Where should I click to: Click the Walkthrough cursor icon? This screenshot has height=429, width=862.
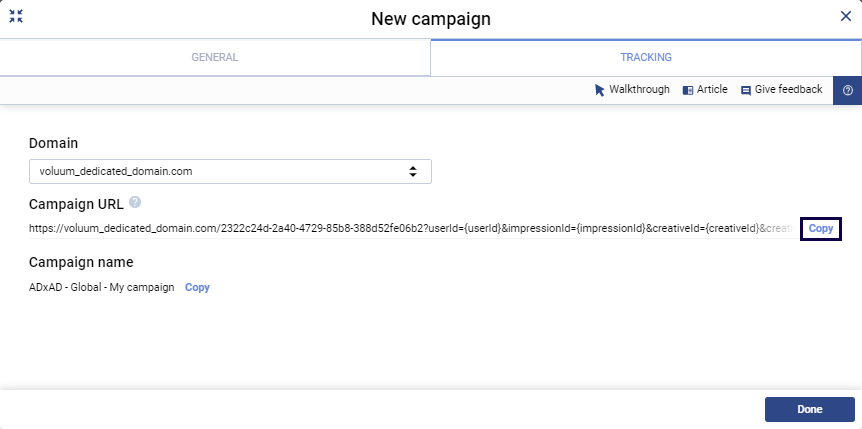point(600,90)
